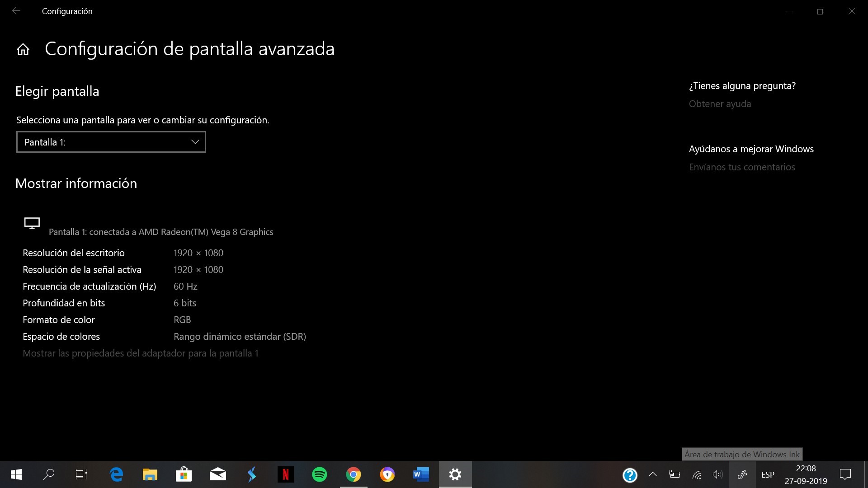
Task: Open the Mail app from taskbar
Action: (x=217, y=474)
